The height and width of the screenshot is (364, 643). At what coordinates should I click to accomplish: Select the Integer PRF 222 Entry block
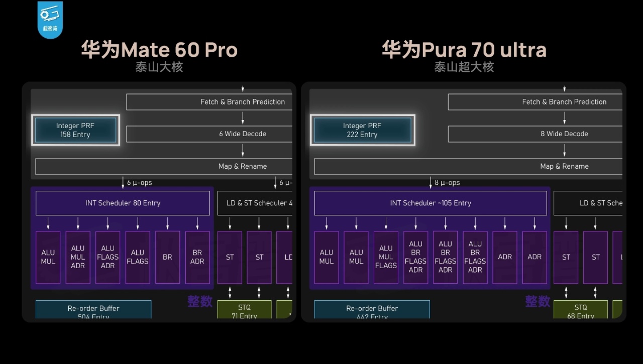coord(362,130)
